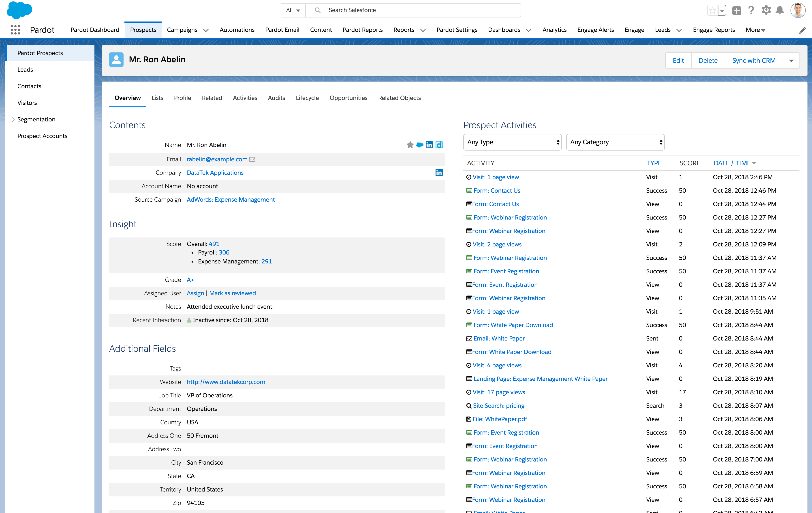Viewport: 812px width, 513px height.
Task: Open the Any Type activity filter
Action: (512, 142)
